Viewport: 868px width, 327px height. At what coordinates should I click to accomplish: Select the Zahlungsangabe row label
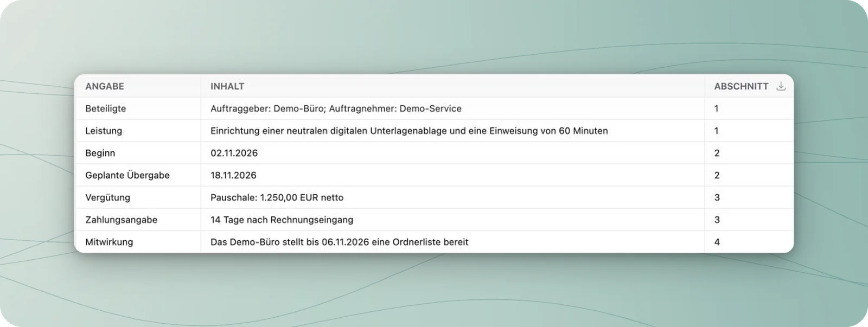tap(122, 220)
